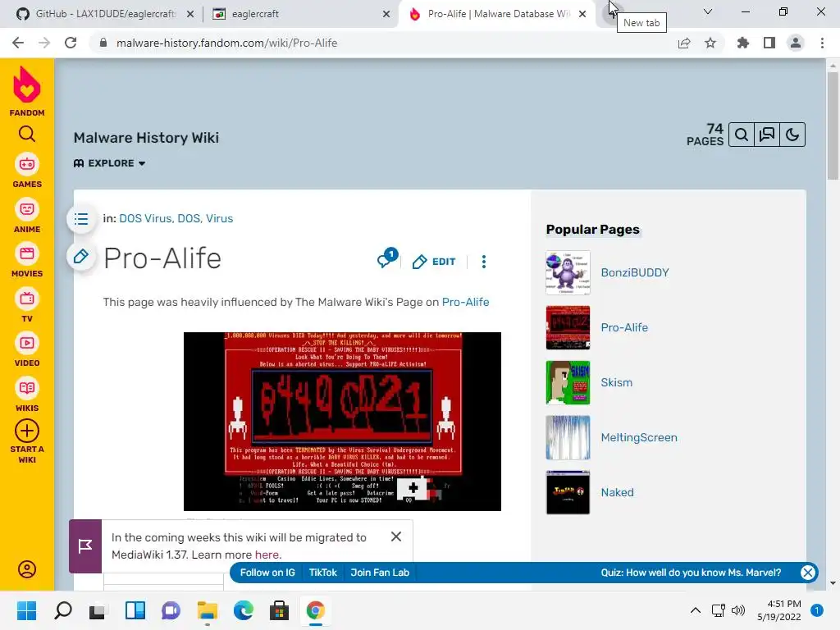The width and height of the screenshot is (840, 630).
Task: Share this page icon in address bar
Action: (x=684, y=43)
